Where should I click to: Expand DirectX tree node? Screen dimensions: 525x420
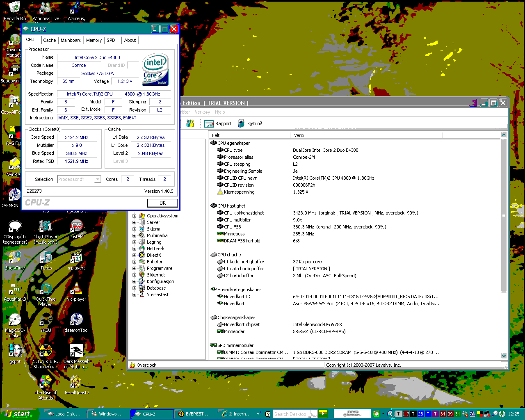tap(134, 255)
